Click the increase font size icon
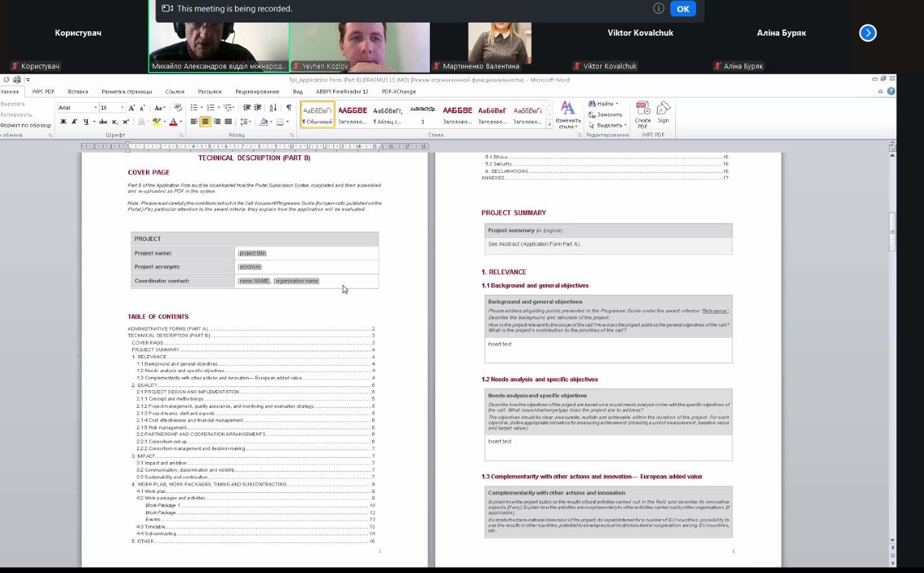Image resolution: width=924 pixels, height=573 pixels. pos(132,108)
